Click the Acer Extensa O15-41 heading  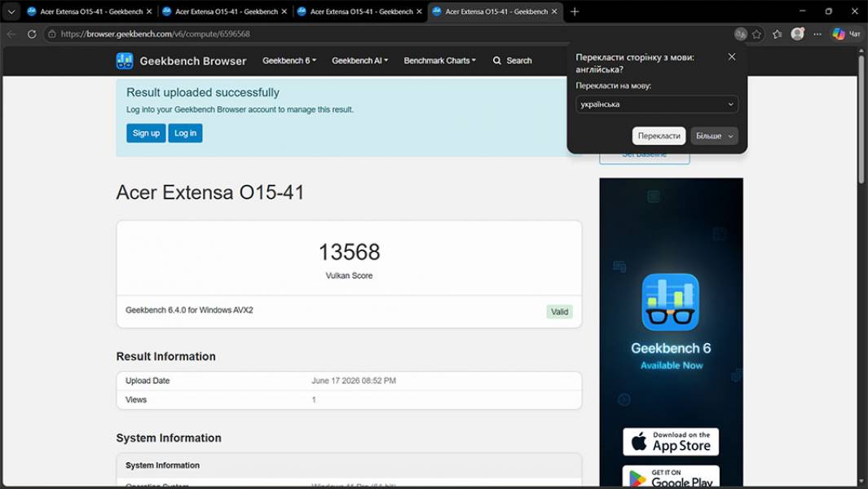point(210,192)
